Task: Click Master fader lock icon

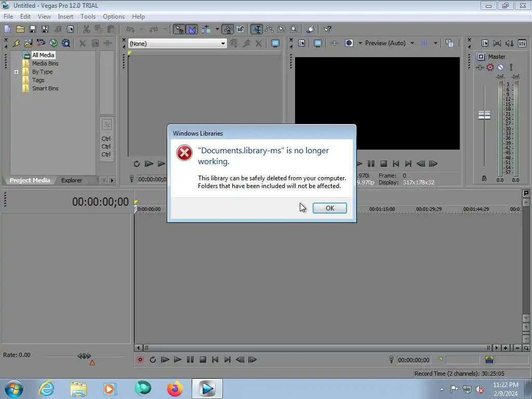Action: [484, 179]
